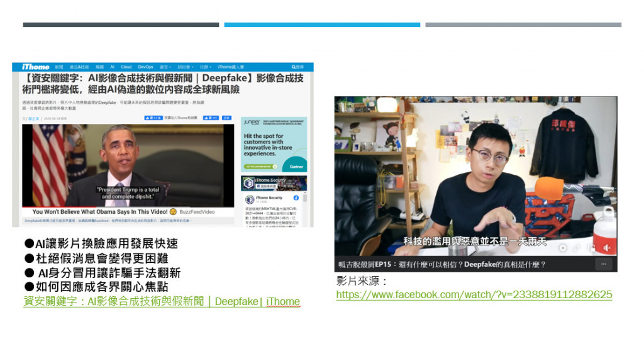Screen dimensions: 644x361
Task: Click the Deepfake article headline
Action: click(x=163, y=84)
